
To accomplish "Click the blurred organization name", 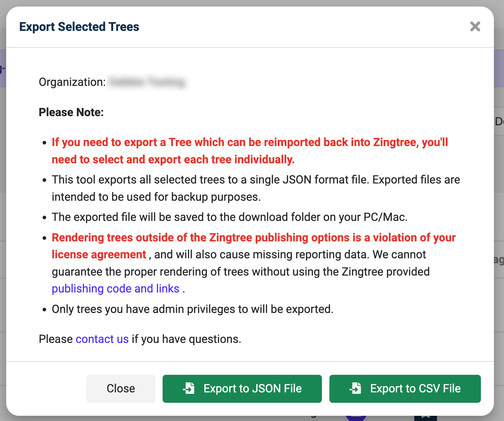I will pyautogui.click(x=147, y=82).
